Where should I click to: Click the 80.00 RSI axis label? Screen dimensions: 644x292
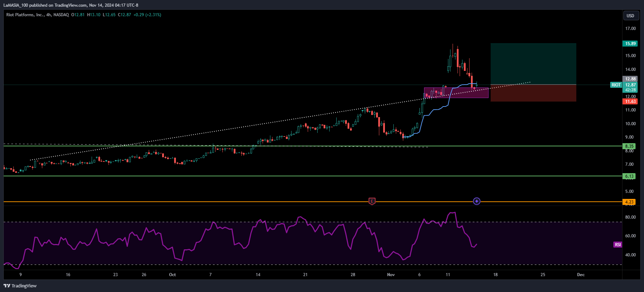pos(630,217)
